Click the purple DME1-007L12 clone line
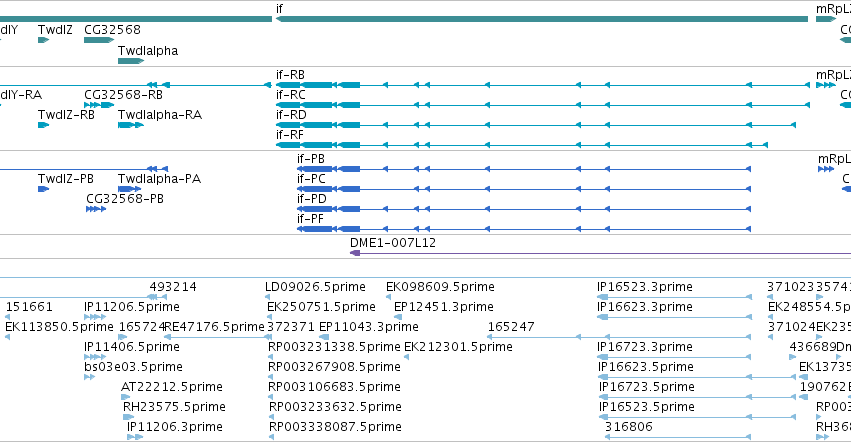The height and width of the screenshot is (442, 851). pyautogui.click(x=600, y=254)
